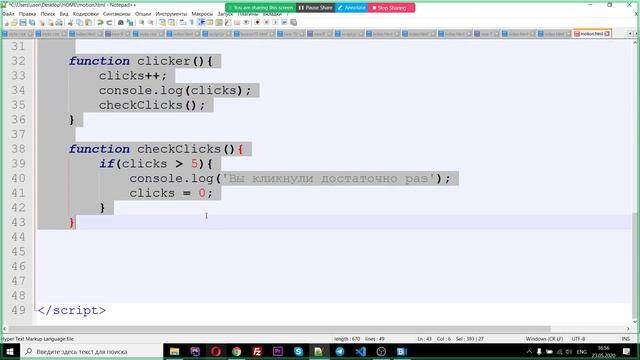Viewport: 640px width, 360px height.
Task: Click the Print toolbar icon
Action: [x=59, y=22]
